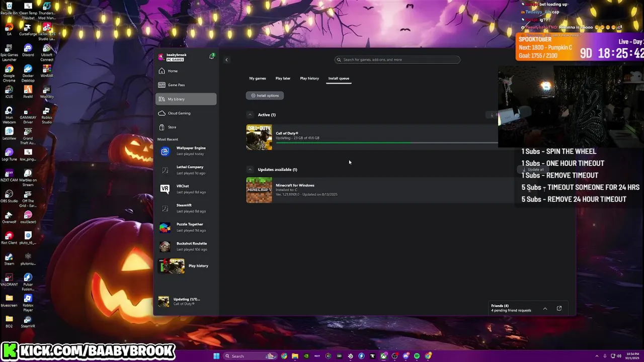Click the Install options button
Screen dimensions: 644x362
[265, 96]
